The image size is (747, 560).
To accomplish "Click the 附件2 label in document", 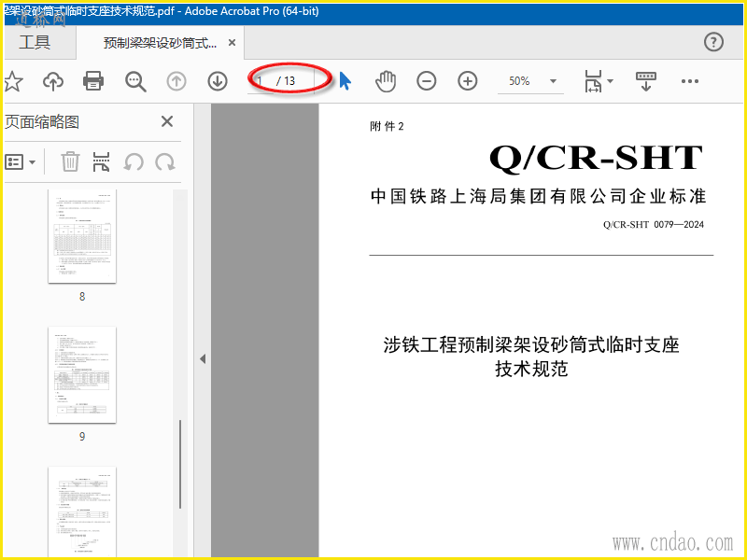I will [387, 126].
